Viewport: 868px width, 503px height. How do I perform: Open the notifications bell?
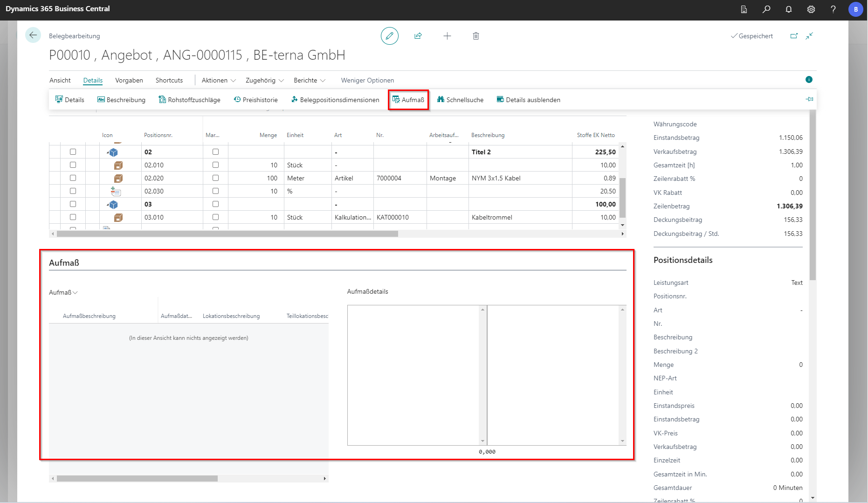point(789,9)
